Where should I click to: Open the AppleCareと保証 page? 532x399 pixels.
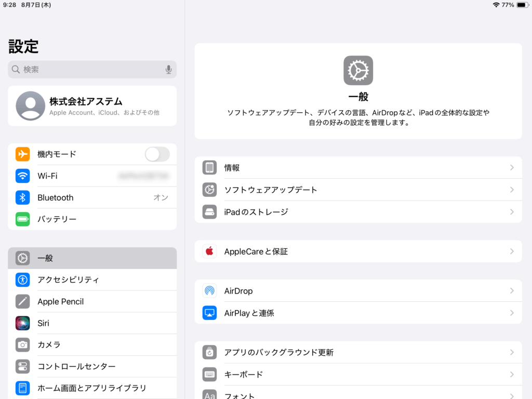pos(358,251)
